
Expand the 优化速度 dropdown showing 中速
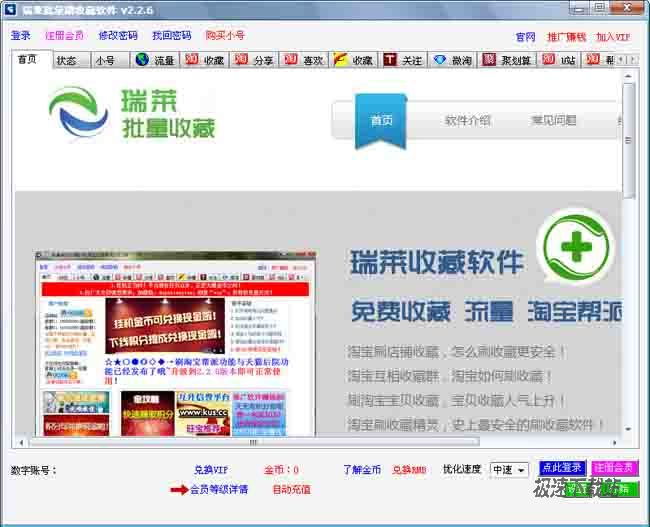(509, 470)
